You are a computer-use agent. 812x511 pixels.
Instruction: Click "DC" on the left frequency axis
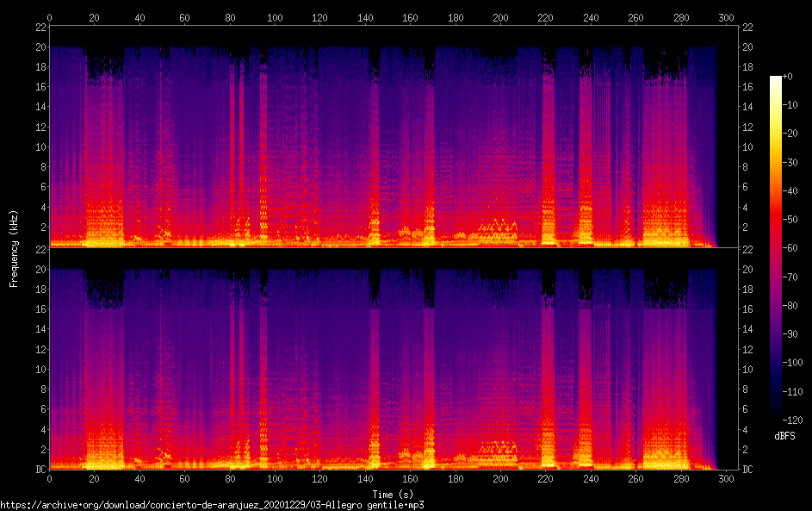[x=41, y=469]
